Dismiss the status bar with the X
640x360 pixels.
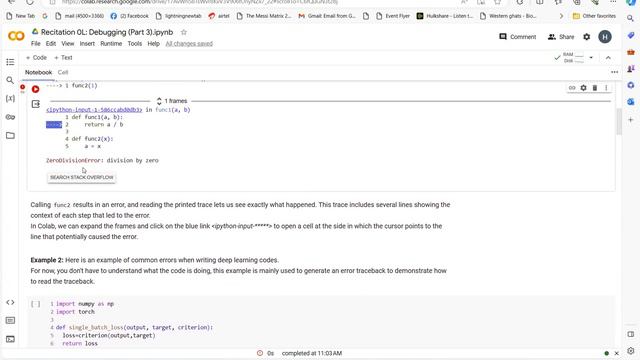pos(616,353)
